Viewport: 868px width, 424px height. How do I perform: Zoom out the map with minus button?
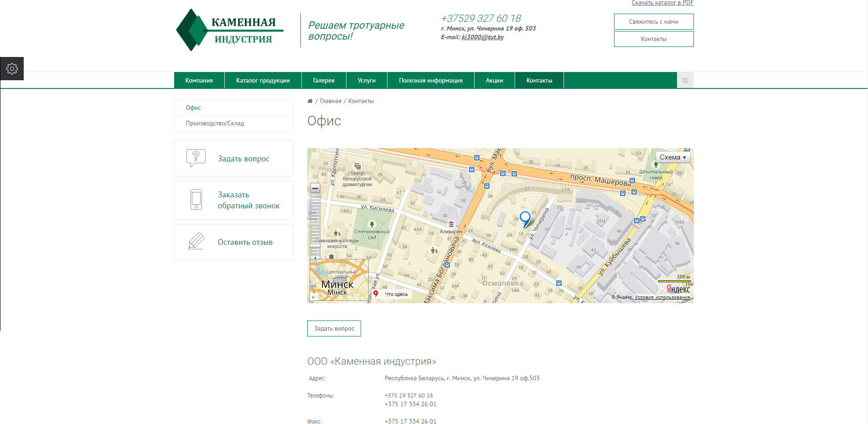coord(315,188)
